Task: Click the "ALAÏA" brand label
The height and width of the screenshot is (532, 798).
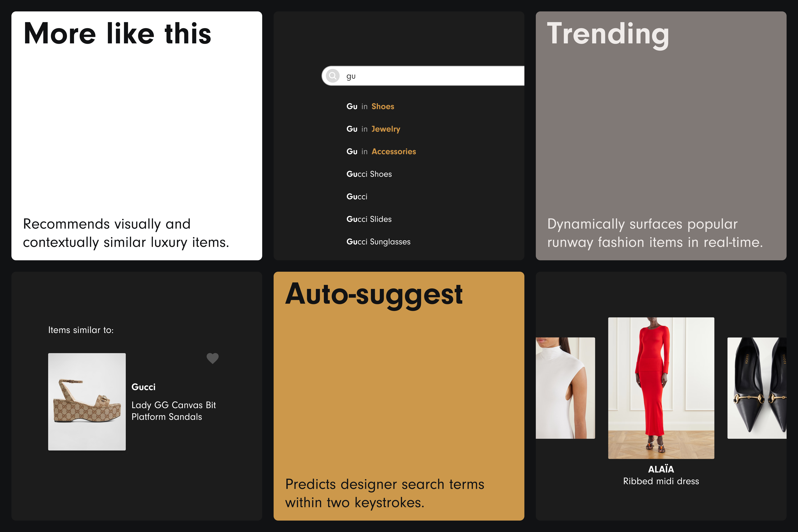Action: [x=661, y=469]
